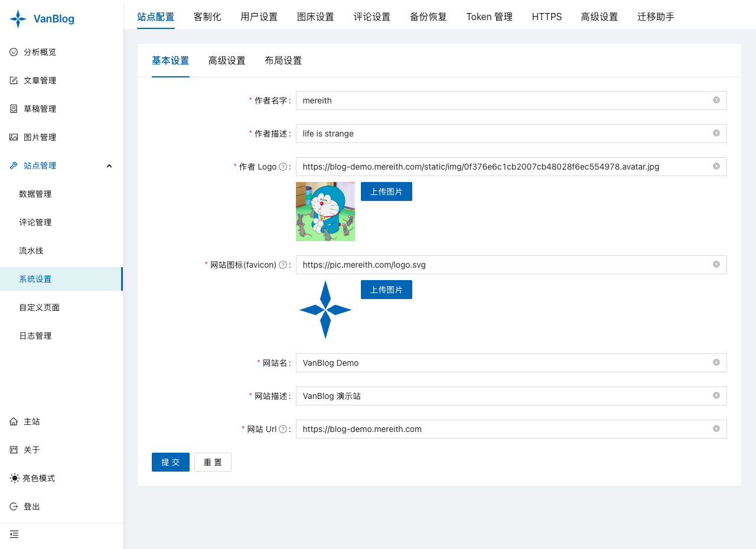
Task: Switch to 布局设置 sub-tab
Action: point(283,60)
